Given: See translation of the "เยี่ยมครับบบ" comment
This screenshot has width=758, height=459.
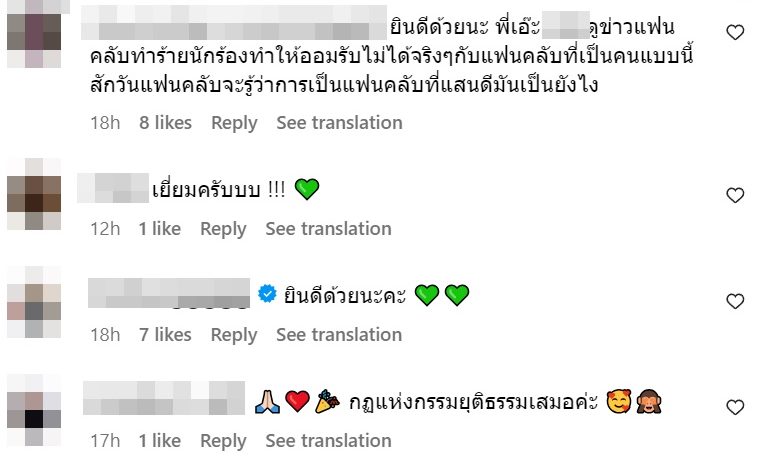Looking at the screenshot, I should coord(328,229).
